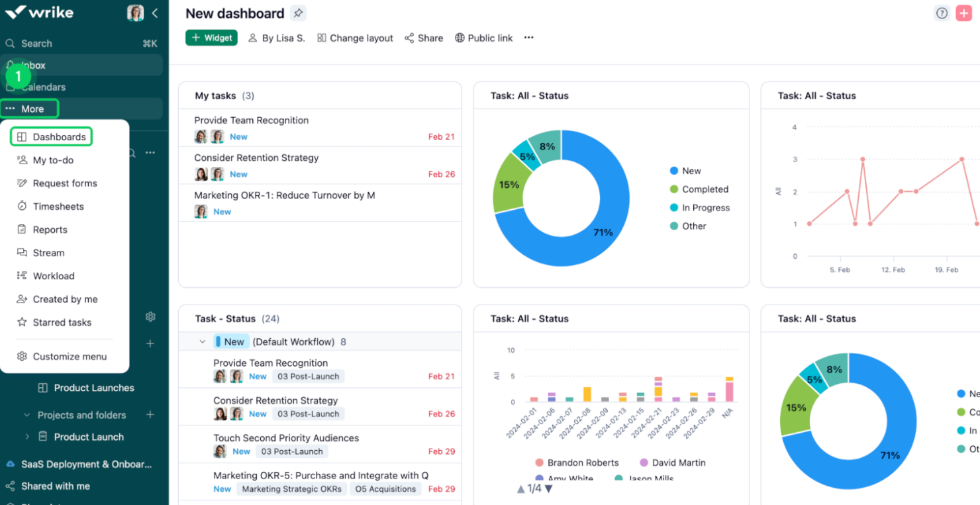Pin the New dashboard
The image size is (980, 505).
pyautogui.click(x=298, y=13)
